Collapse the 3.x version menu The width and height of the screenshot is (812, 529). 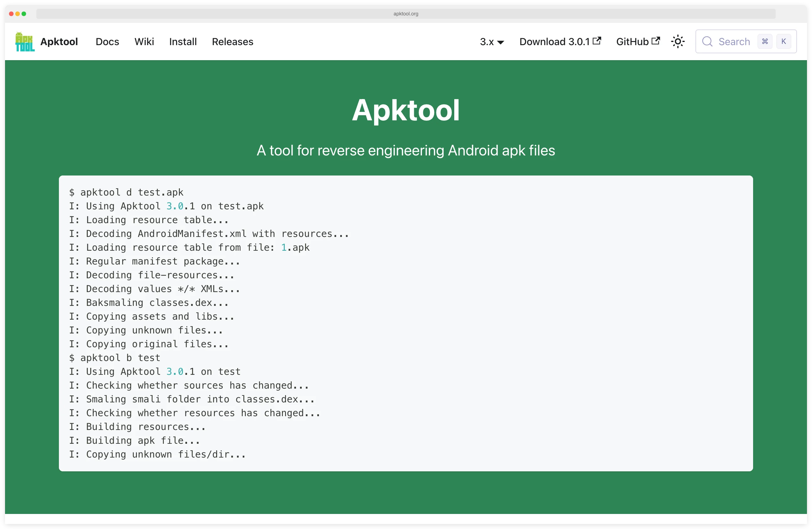click(x=491, y=42)
